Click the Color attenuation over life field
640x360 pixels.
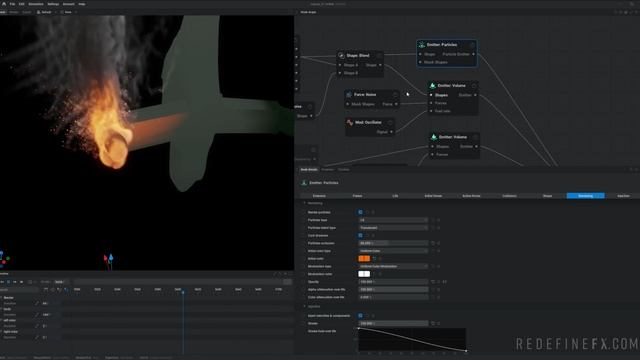pyautogui.click(x=393, y=297)
